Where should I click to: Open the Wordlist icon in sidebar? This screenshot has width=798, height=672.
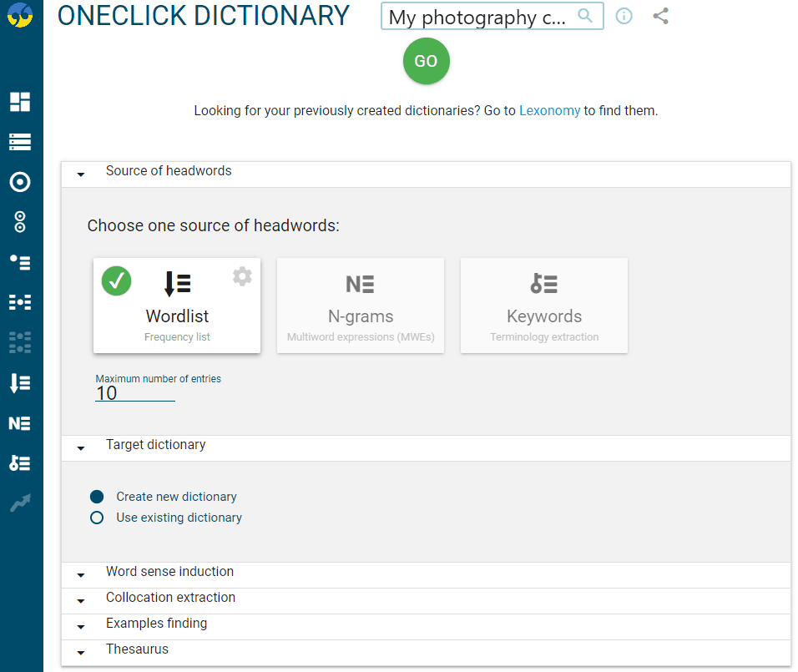[x=20, y=383]
